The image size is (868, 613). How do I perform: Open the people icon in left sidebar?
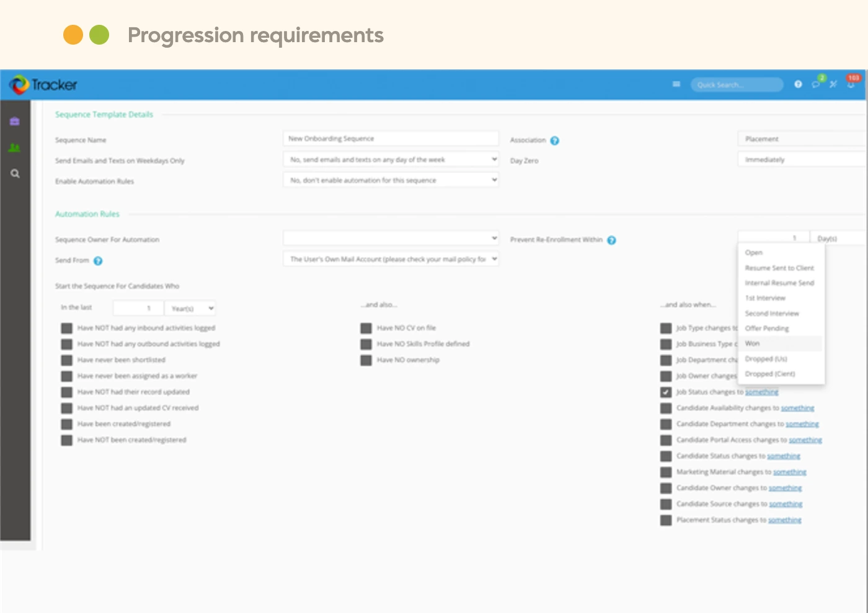tap(15, 148)
